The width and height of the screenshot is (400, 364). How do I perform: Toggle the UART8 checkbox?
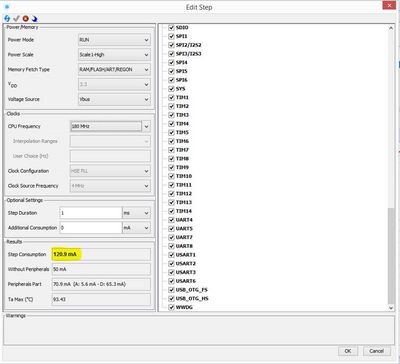tap(171, 246)
